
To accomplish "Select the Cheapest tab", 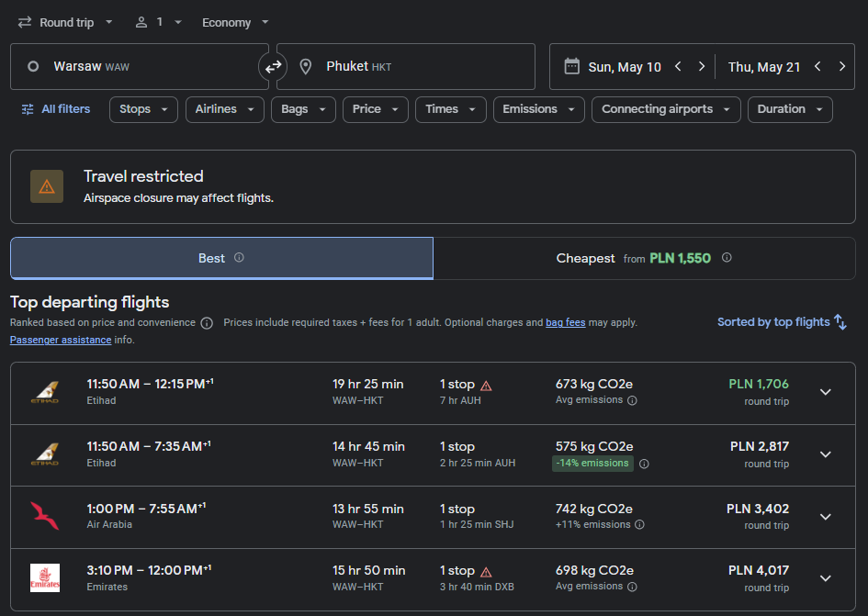I will coord(645,259).
